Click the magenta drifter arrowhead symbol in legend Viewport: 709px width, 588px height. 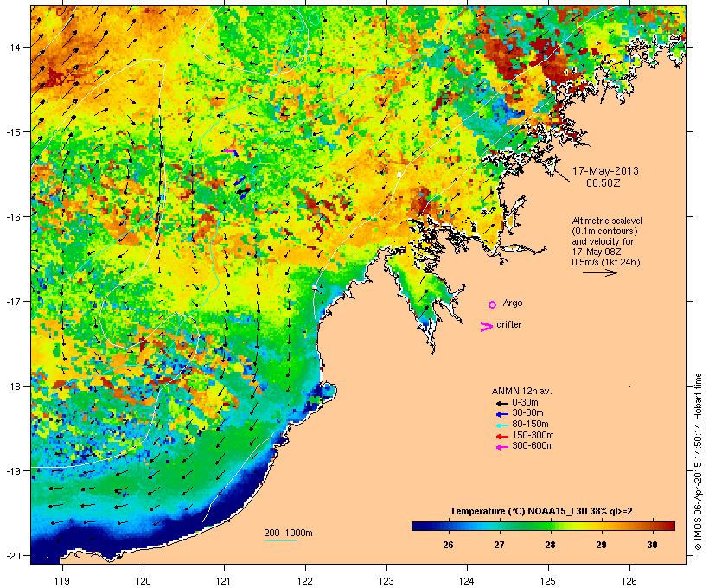[x=486, y=327]
